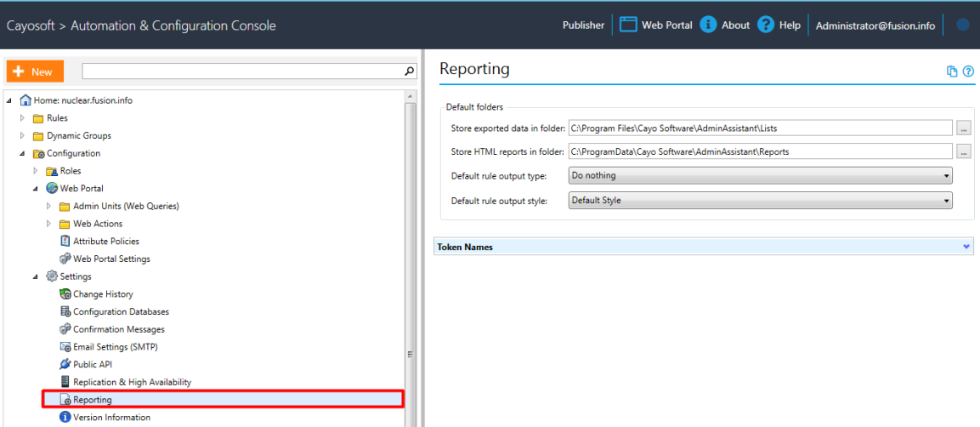
Task: Click the Reporting document icon in tree
Action: [65, 400]
